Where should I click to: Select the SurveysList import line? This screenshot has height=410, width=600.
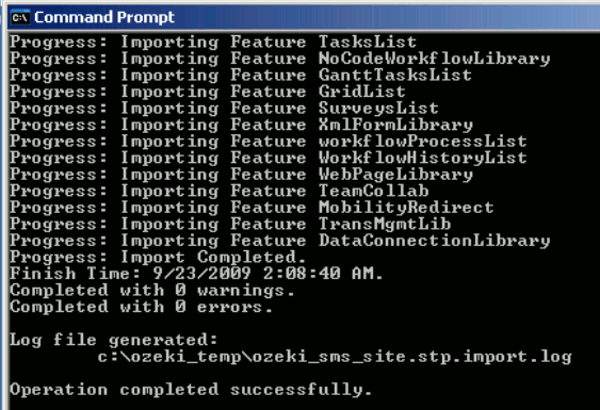[224, 108]
